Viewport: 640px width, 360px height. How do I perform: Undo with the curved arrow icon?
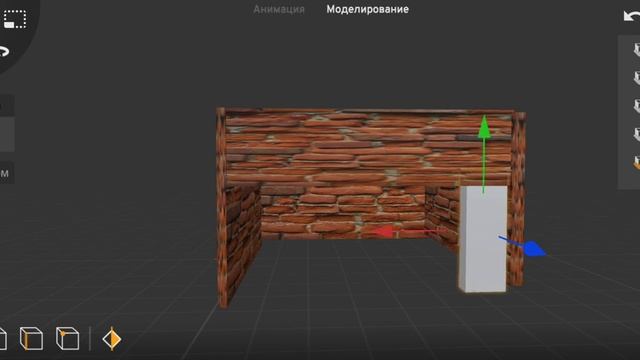coord(632,16)
